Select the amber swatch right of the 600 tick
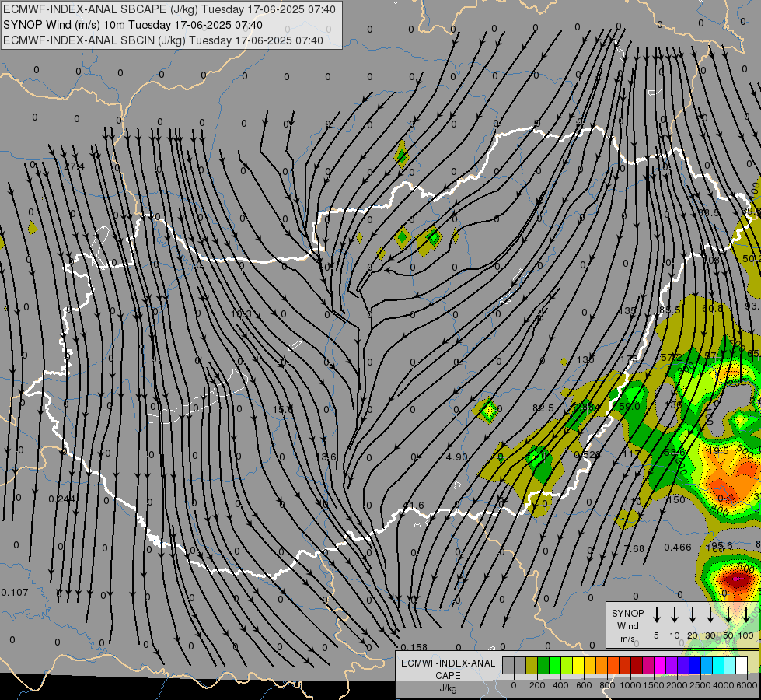The image size is (761, 700). (590, 665)
